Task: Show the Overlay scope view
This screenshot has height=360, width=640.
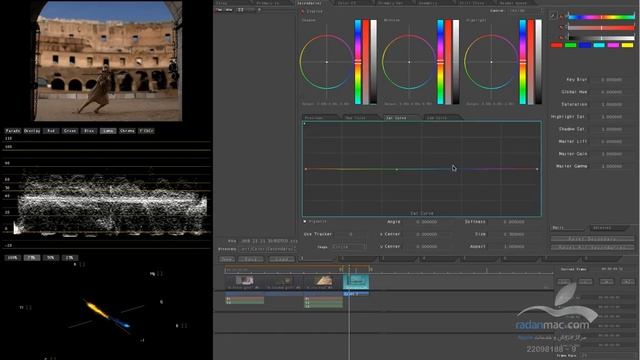Action: (x=32, y=131)
